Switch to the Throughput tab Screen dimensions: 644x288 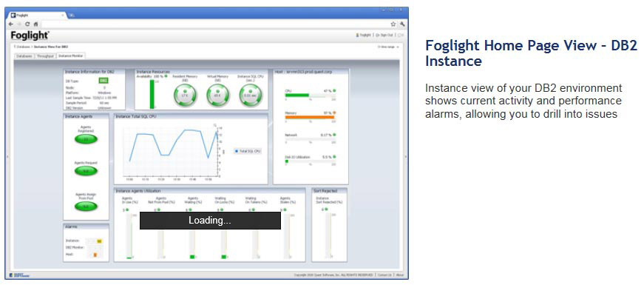[x=45, y=56]
